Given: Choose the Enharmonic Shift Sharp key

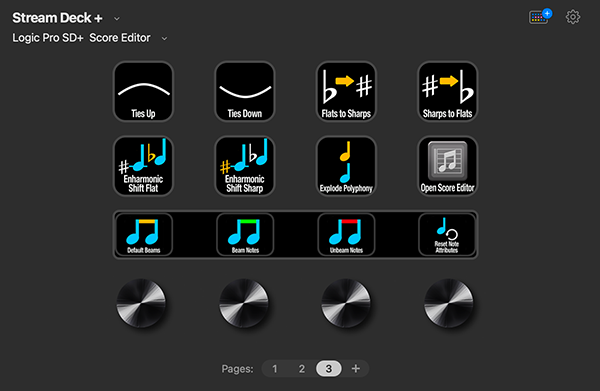Looking at the screenshot, I should [x=245, y=166].
